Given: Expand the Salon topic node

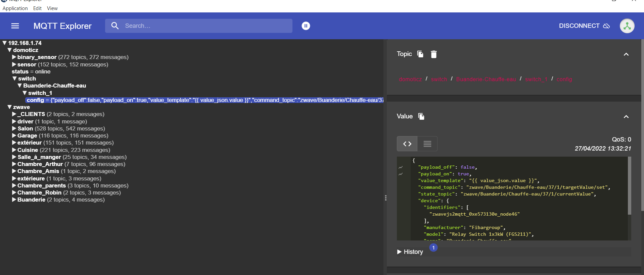Looking at the screenshot, I should pyautogui.click(x=14, y=128).
